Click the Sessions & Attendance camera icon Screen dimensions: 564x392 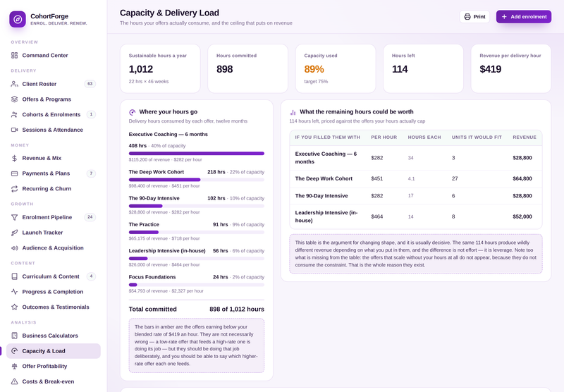(x=14, y=130)
